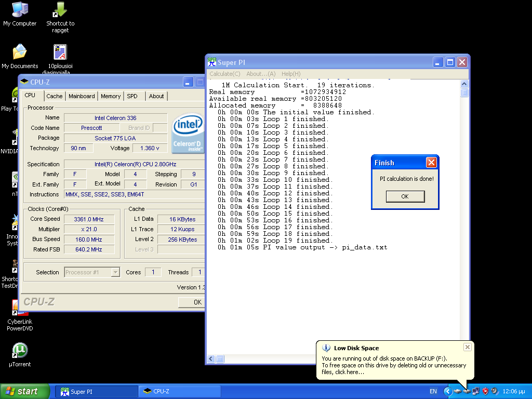Screen dimensions: 532x399
Task: Expand hidden tray icons arrow
Action: 448,391
